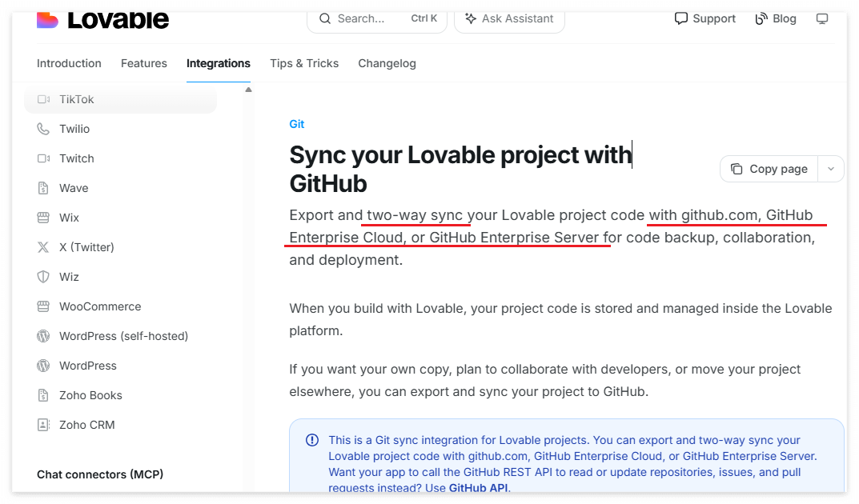
Task: Open the Tips & Tricks tab
Action: [304, 63]
